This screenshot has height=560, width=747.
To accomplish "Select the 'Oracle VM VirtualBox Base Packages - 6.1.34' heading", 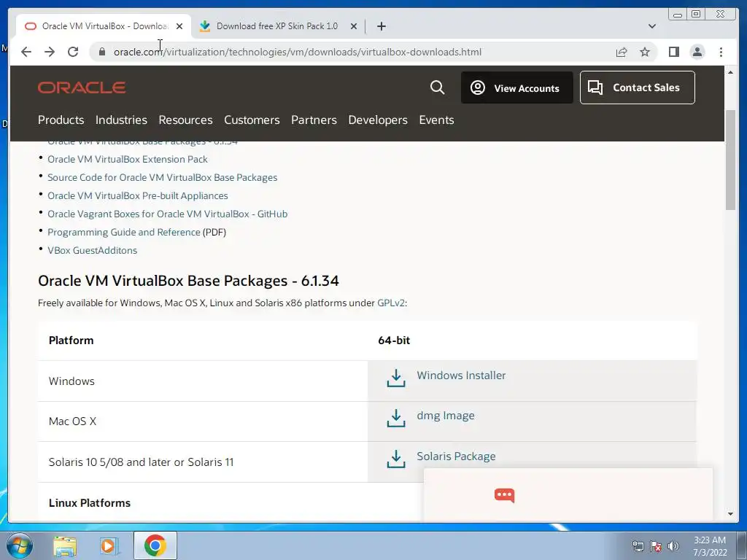I will coord(188,281).
